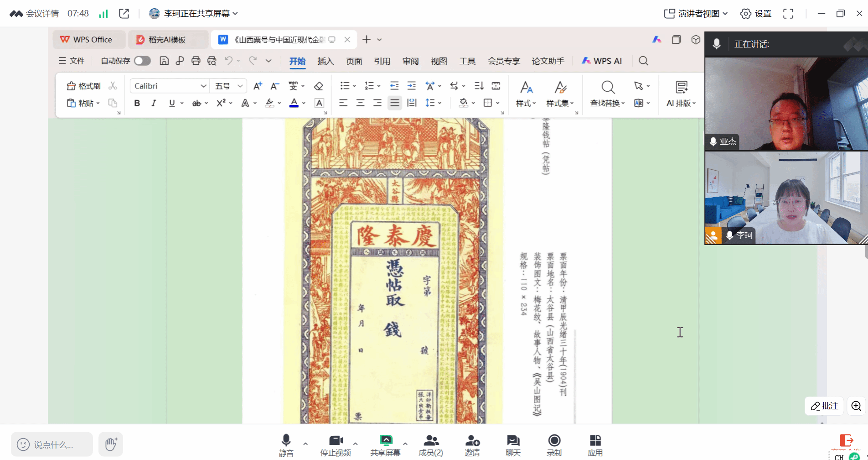The height and width of the screenshot is (460, 868).
Task: Click the 批注 annotate button
Action: (824, 406)
